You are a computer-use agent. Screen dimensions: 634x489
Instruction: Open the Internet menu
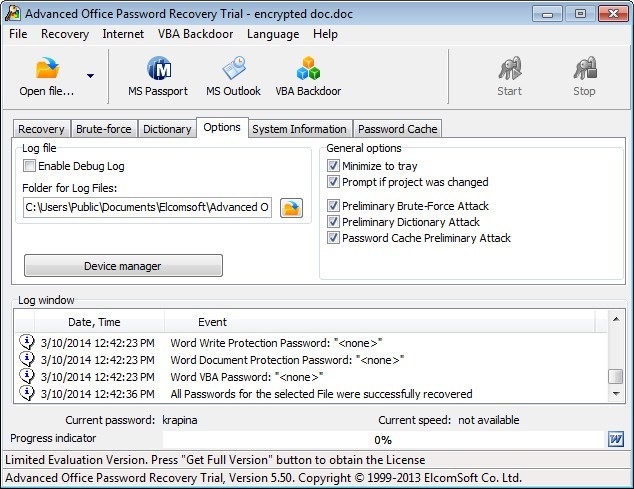point(123,34)
